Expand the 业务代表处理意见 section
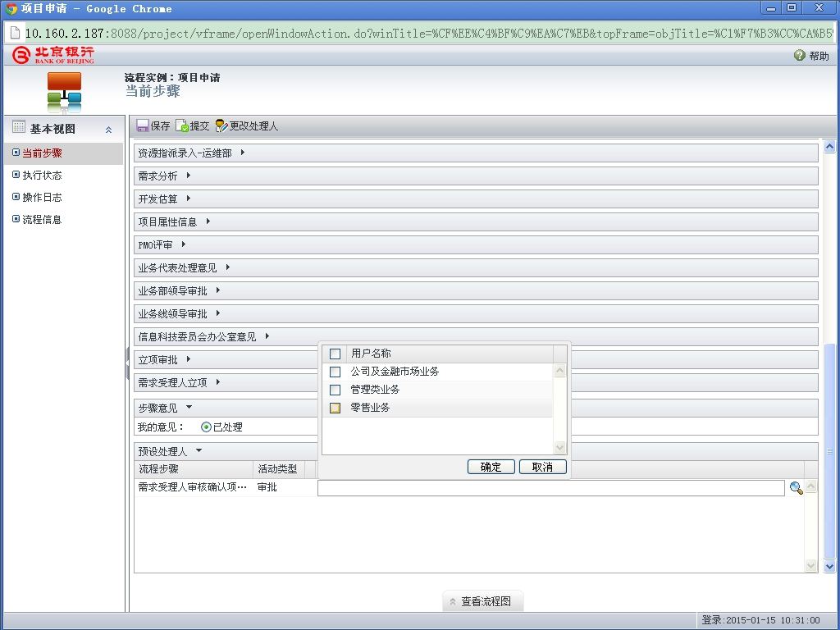 228,267
